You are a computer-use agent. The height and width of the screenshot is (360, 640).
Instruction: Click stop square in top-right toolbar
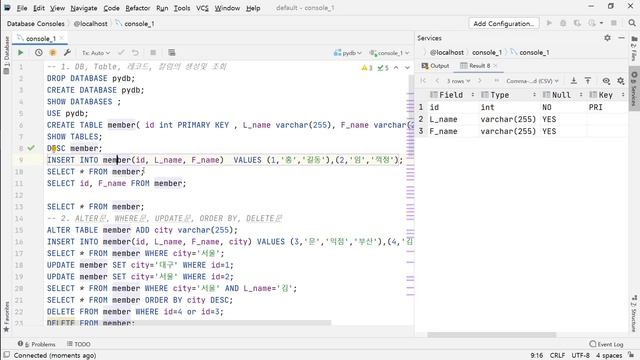pos(613,23)
